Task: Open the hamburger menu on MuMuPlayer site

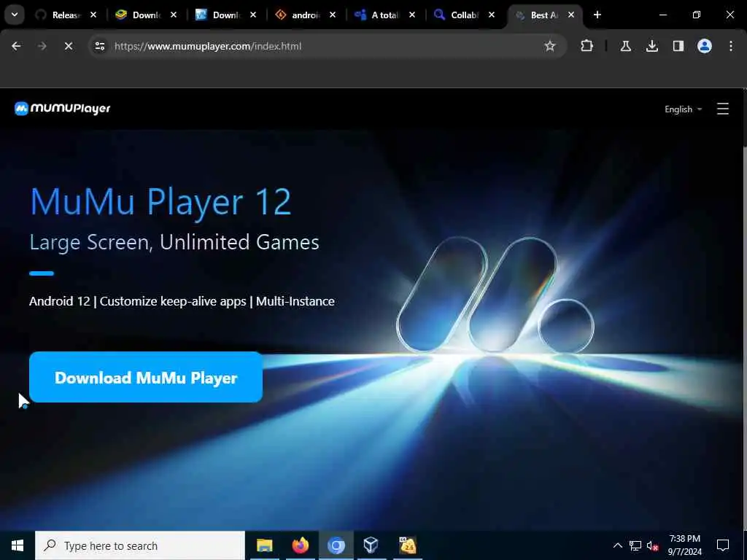Action: (x=723, y=109)
